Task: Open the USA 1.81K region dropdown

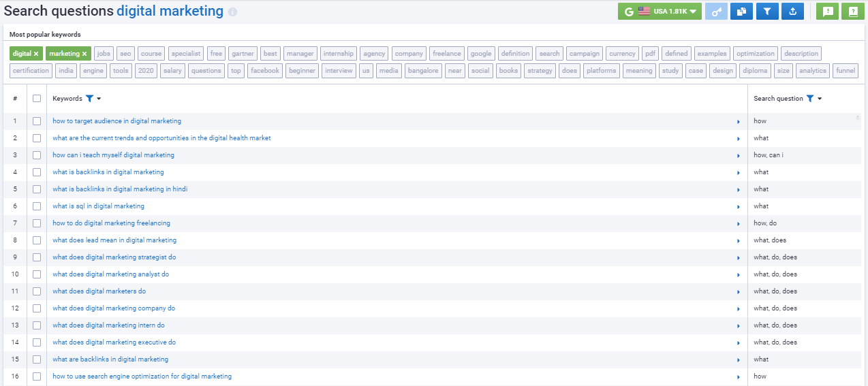Action: pyautogui.click(x=660, y=12)
